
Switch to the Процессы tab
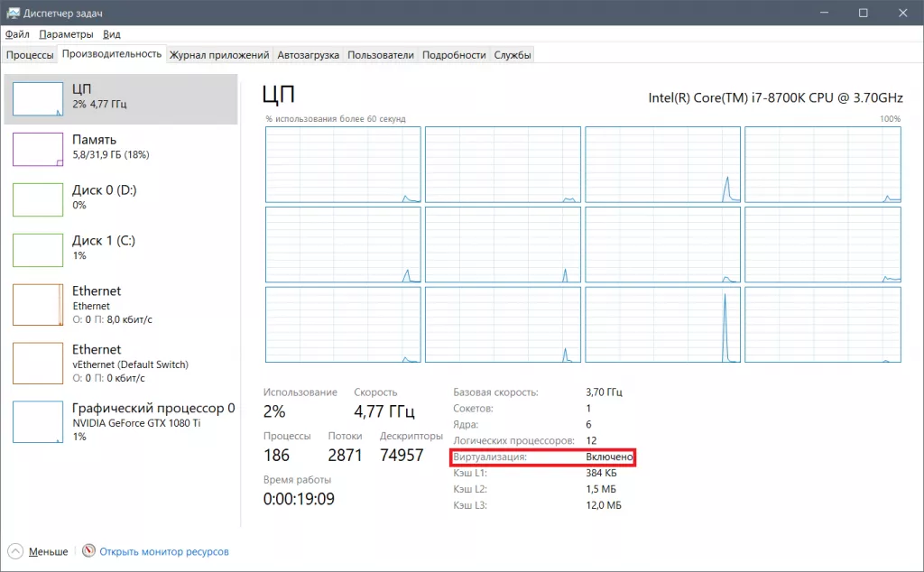point(30,55)
